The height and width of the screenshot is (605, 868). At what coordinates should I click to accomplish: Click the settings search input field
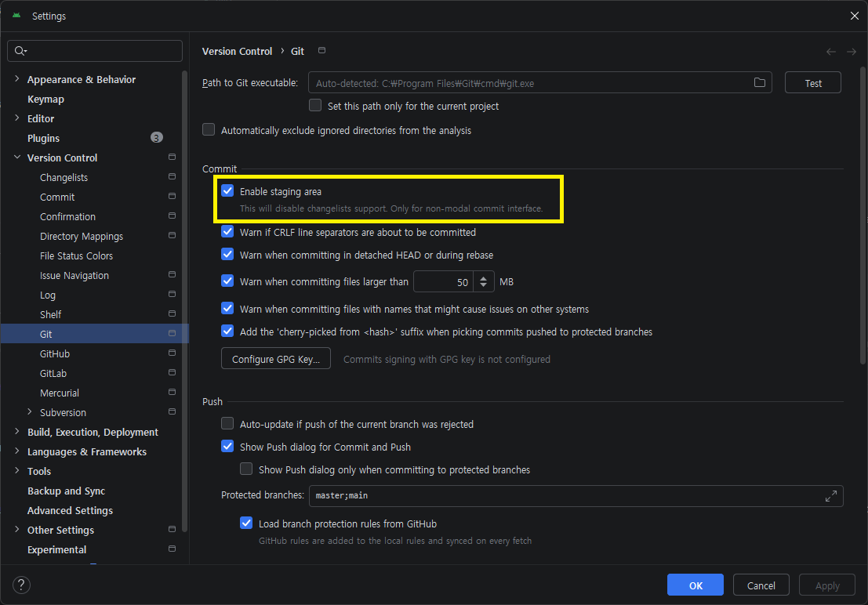click(x=95, y=51)
